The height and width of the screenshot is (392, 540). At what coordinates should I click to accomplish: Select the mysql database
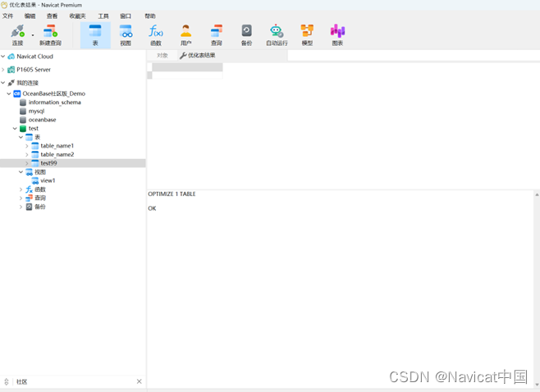(36, 111)
